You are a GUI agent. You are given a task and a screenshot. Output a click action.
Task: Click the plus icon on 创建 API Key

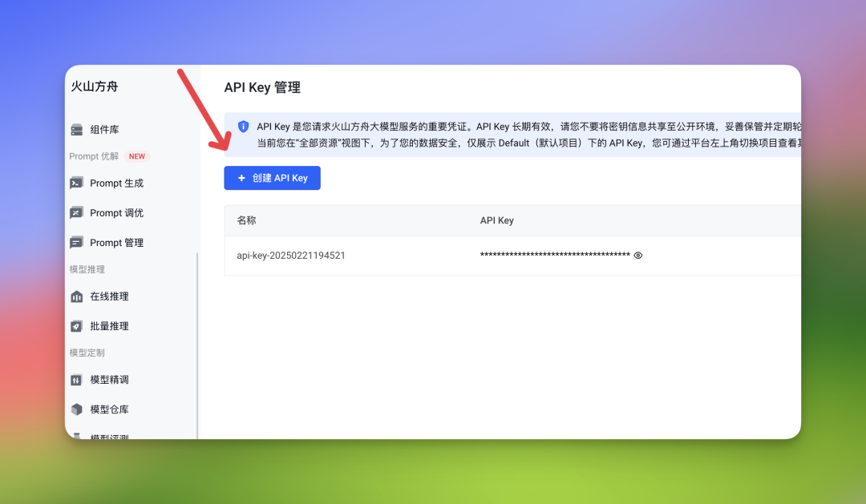tap(241, 178)
